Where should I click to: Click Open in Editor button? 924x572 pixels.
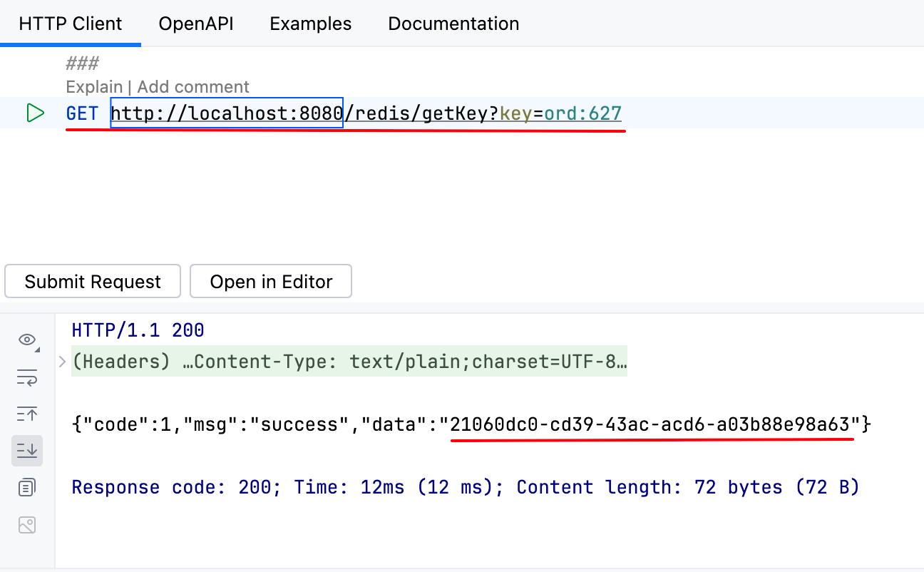(x=271, y=282)
